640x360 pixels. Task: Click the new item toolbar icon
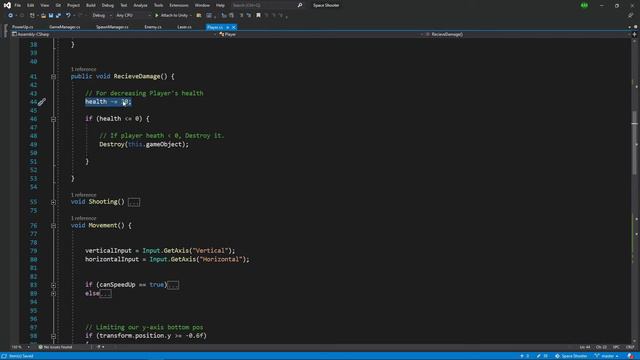click(x=32, y=16)
